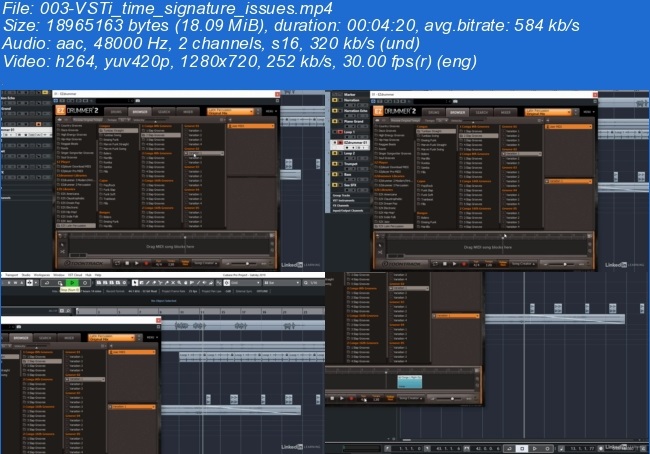
Task: Click EZdrummer red Record button in first frame
Action: point(146,263)
